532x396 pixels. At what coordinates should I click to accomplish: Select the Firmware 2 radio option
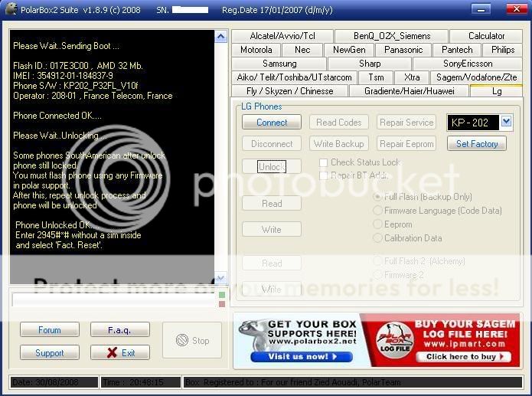[x=377, y=274]
